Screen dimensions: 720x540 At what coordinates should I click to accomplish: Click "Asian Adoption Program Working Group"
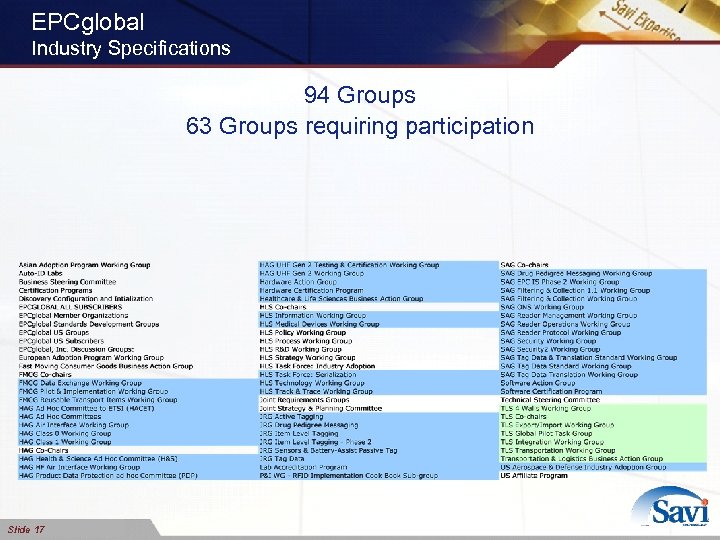pyautogui.click(x=84, y=265)
